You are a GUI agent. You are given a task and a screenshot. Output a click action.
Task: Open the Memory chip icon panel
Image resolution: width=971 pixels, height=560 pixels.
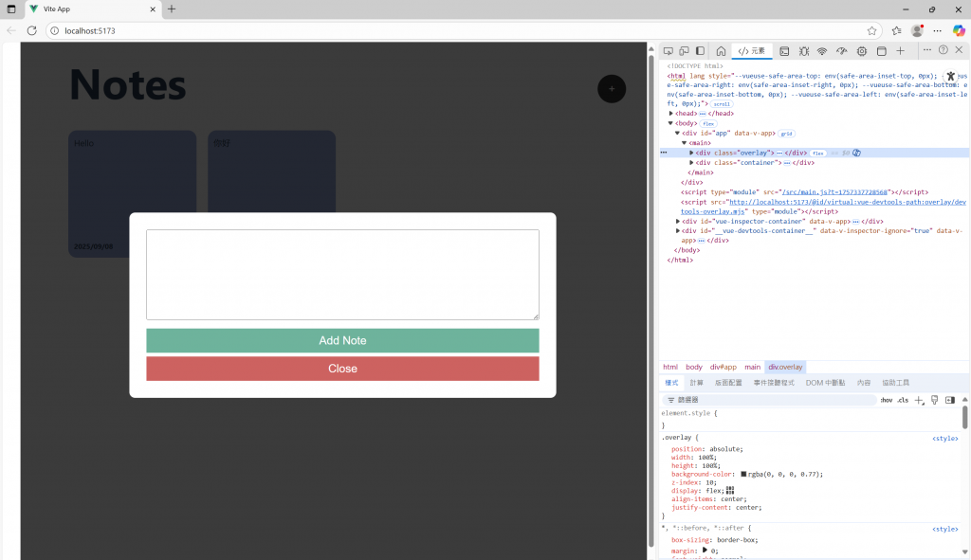pos(861,51)
